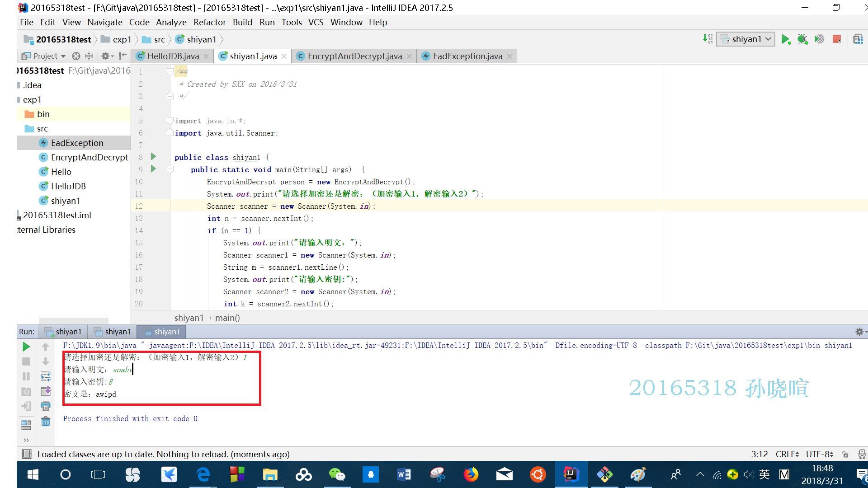Viewport: 868px width, 488px height.
Task: Switch to the EncryptAndDecrypt.java editor tab
Action: [354, 56]
